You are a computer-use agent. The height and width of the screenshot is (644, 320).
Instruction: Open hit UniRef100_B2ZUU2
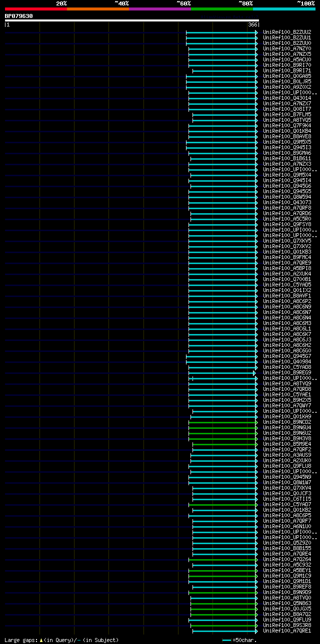pyautogui.click(x=287, y=32)
